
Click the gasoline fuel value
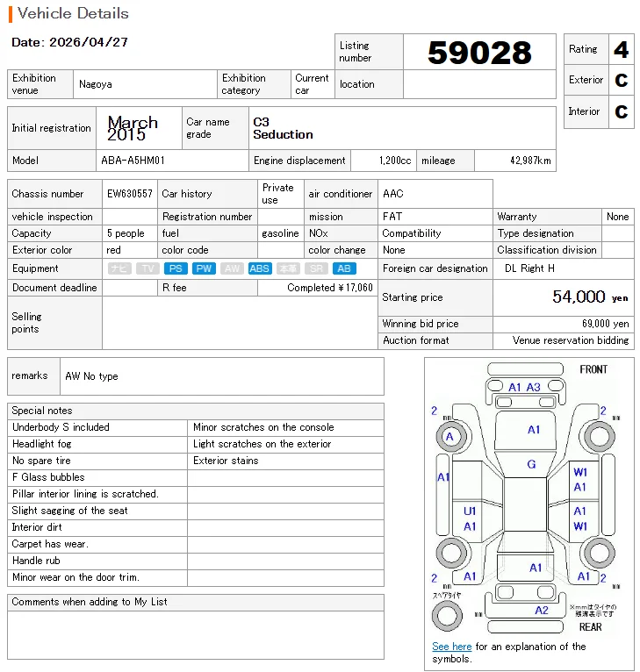pos(280,233)
